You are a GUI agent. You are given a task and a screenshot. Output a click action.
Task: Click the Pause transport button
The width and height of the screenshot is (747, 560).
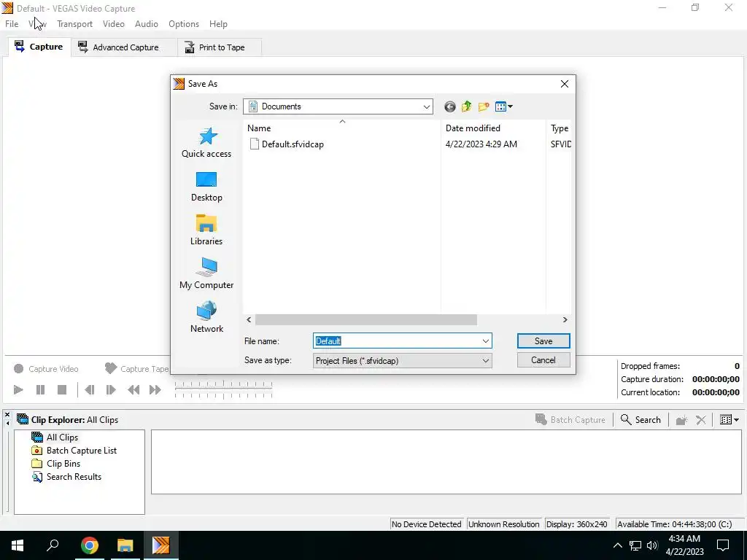(x=41, y=390)
